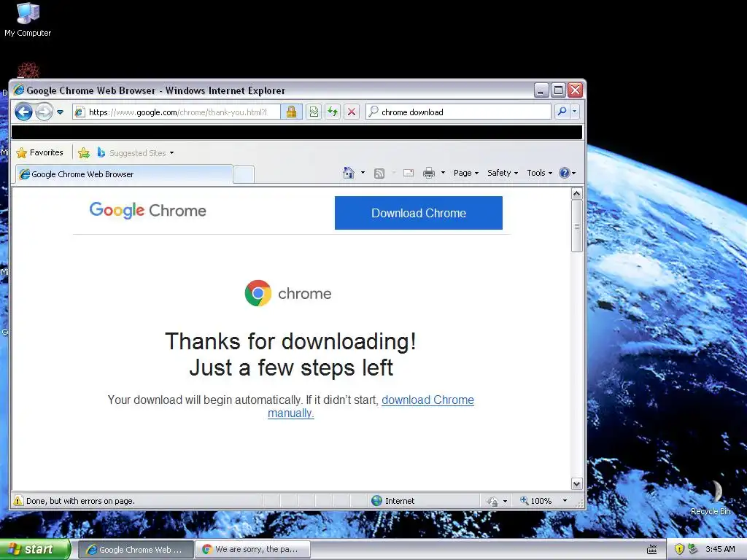Click the status bar error warning icon
The width and height of the screenshot is (747, 560).
click(x=18, y=500)
